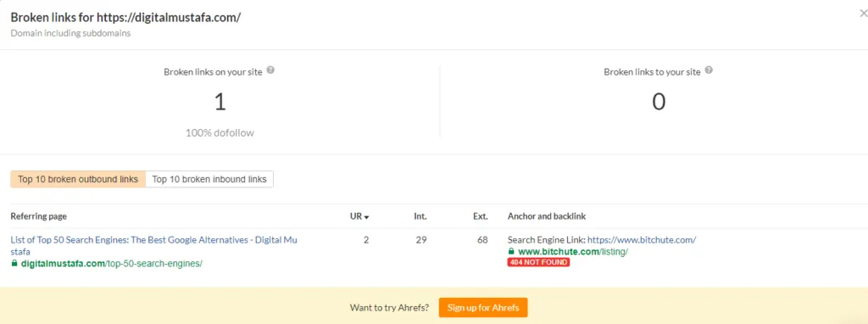The width and height of the screenshot is (868, 324).
Task: Click the green lock icon before digitalmustafa.com URL
Action: point(14,264)
